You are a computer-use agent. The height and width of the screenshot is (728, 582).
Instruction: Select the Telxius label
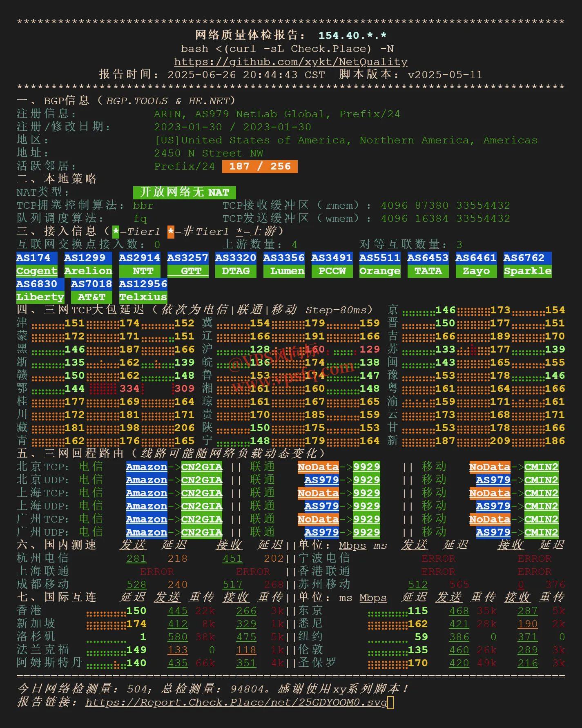(143, 297)
